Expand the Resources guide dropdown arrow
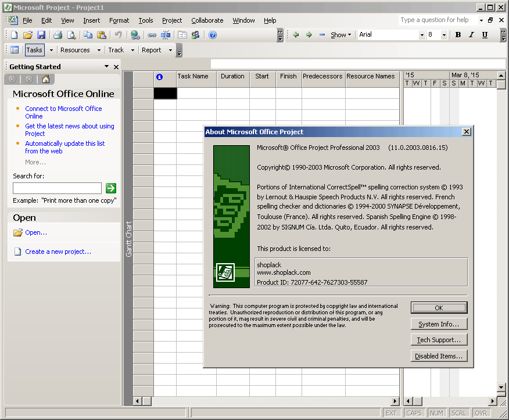Viewport: 509px width, 420px height. click(x=99, y=50)
